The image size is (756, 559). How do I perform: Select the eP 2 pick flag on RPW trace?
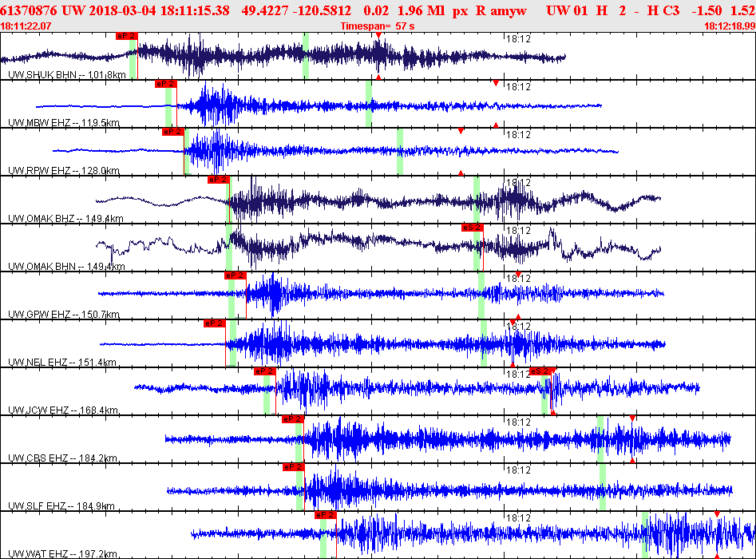173,132
